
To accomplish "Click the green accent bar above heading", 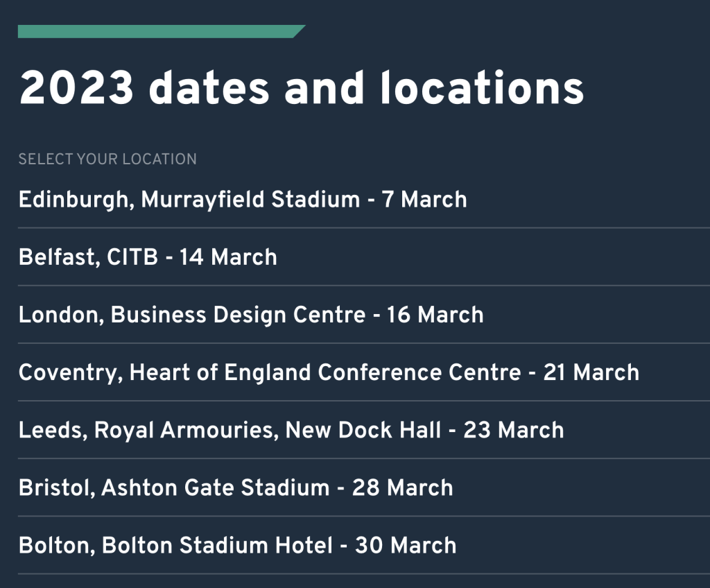I will click(x=161, y=31).
